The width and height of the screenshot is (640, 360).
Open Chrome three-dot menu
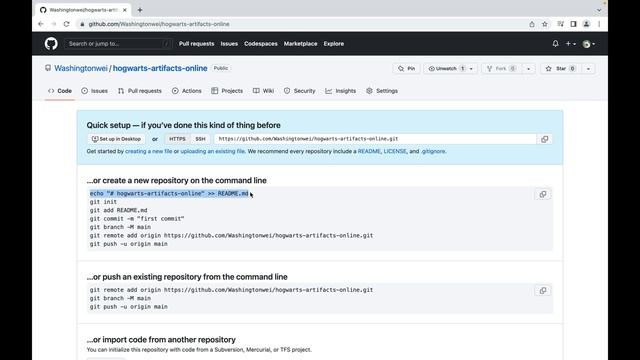[x=599, y=24]
